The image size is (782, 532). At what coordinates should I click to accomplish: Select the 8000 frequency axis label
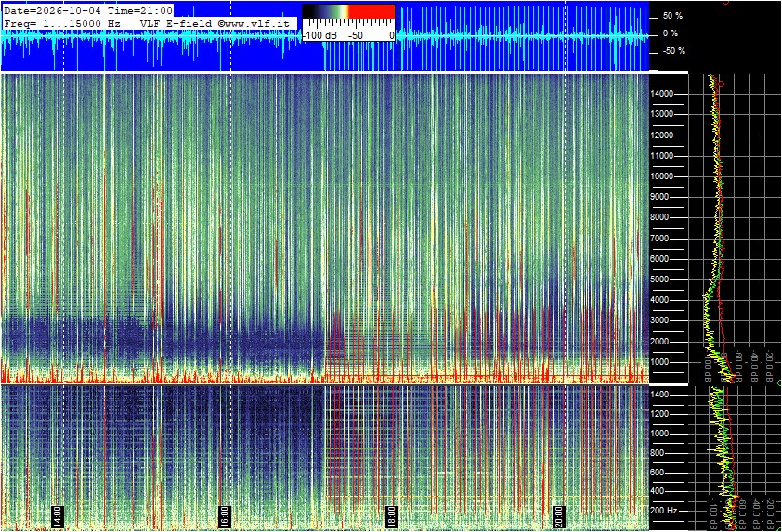[659, 217]
